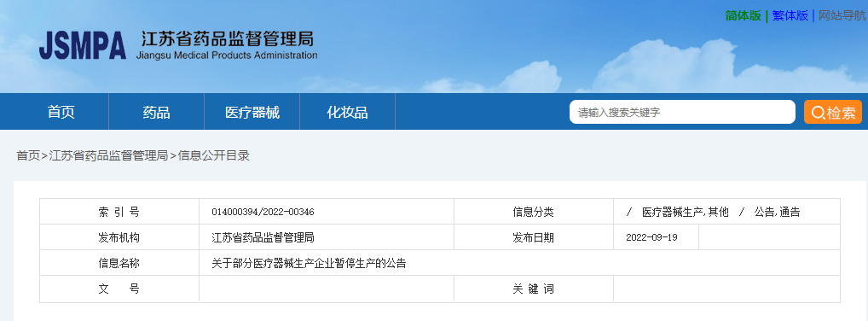Click category value 公告,通告

click(778, 212)
